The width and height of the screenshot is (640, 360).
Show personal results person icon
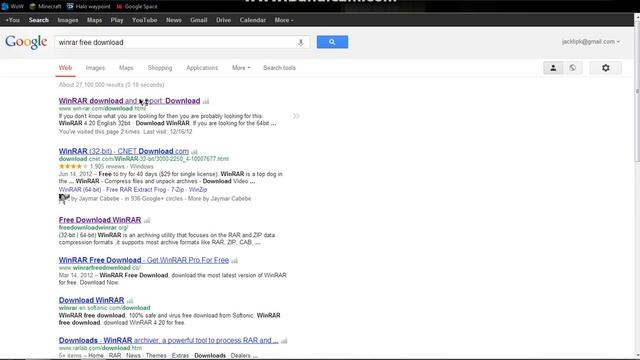coord(553,68)
